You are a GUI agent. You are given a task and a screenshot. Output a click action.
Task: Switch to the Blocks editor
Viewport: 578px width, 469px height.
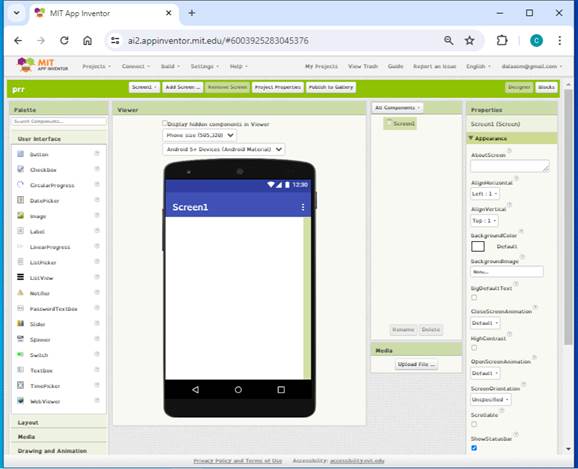tap(546, 87)
